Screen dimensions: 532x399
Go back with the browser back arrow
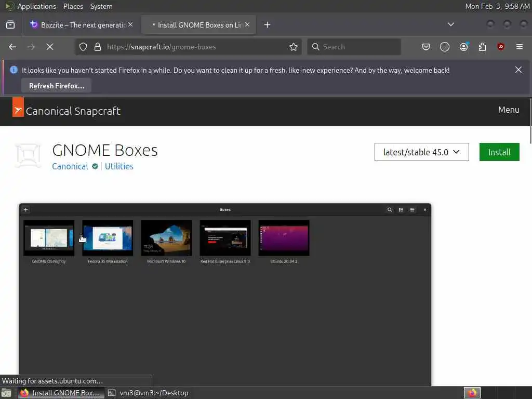[12, 47]
